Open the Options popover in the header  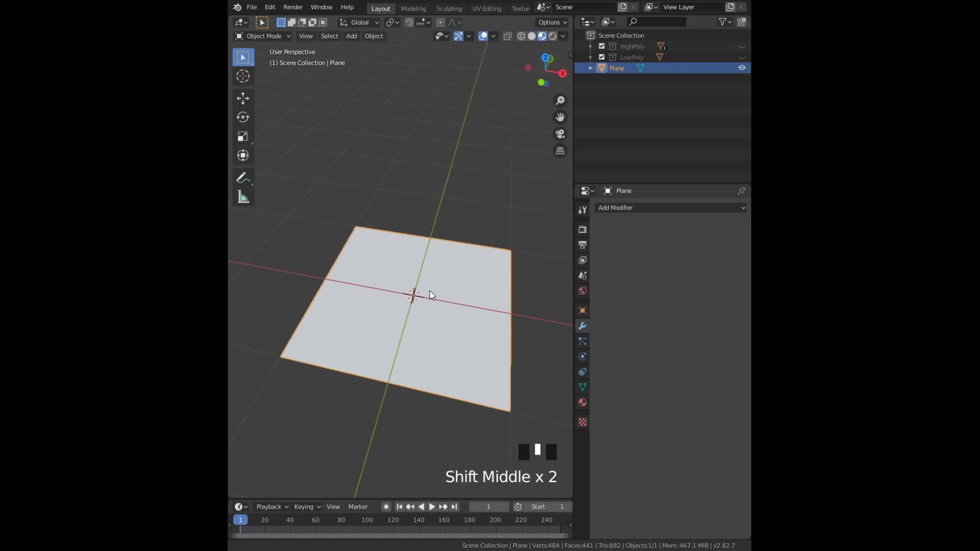[552, 22]
